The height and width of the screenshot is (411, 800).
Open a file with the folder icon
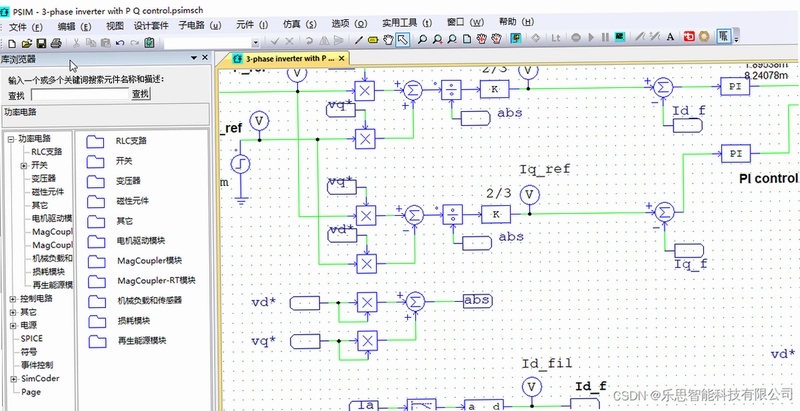point(27,43)
